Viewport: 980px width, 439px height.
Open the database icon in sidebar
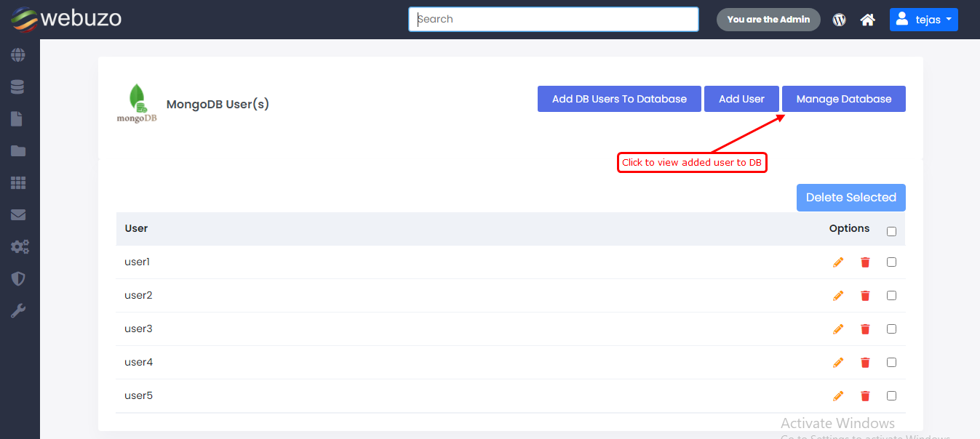[18, 87]
